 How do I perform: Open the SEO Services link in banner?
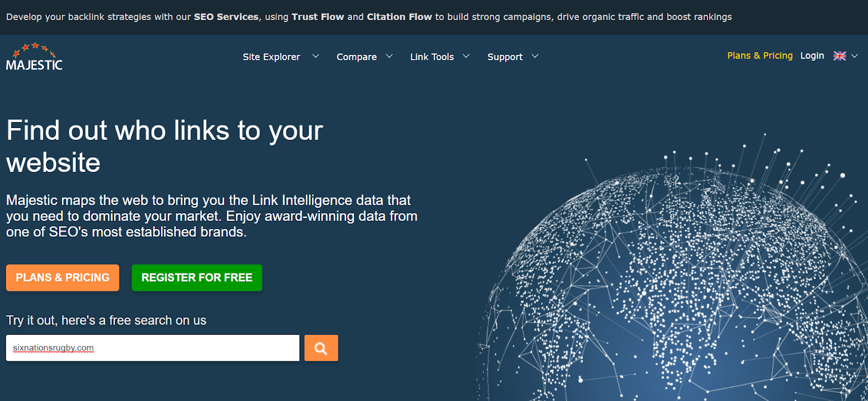[x=226, y=17]
